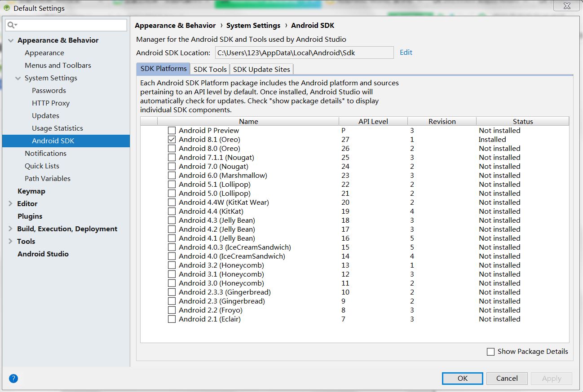Select the Android 4.3 (Jelly Bean) row name
Screen dimensions: 583x392
tap(217, 220)
